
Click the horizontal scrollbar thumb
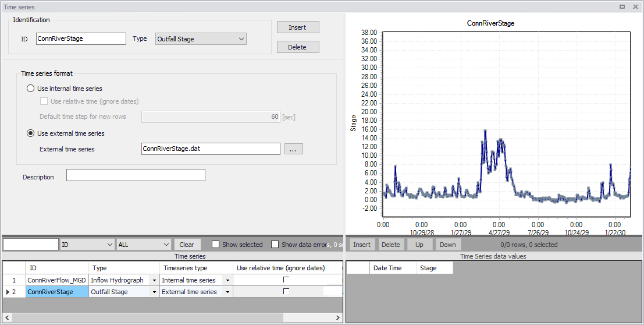click(147, 317)
